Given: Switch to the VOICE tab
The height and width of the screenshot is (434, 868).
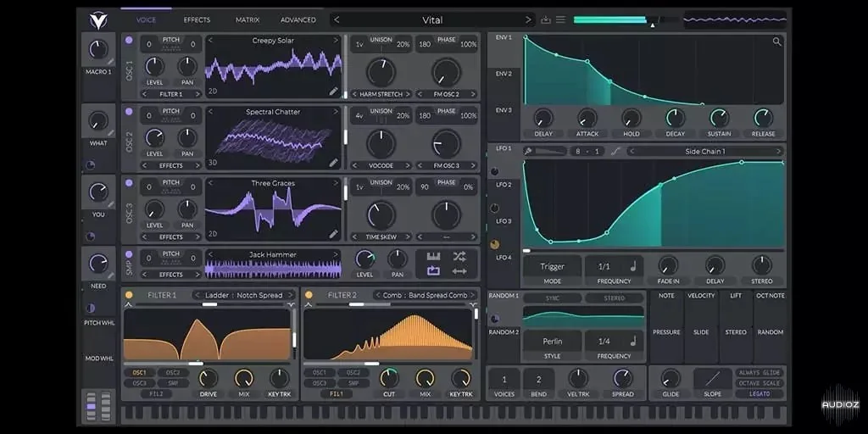Looking at the screenshot, I should pyautogui.click(x=146, y=20).
